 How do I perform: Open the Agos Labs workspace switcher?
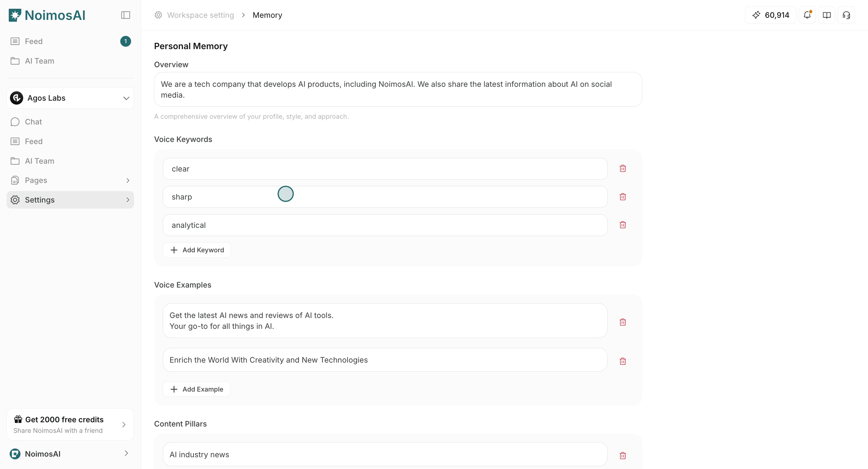(70, 98)
